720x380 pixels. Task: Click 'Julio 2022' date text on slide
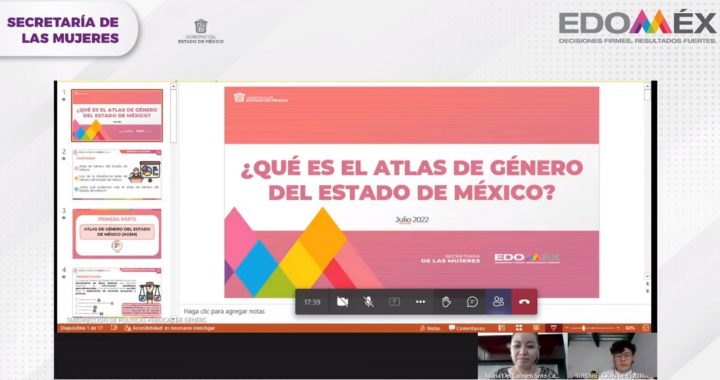pyautogui.click(x=412, y=220)
